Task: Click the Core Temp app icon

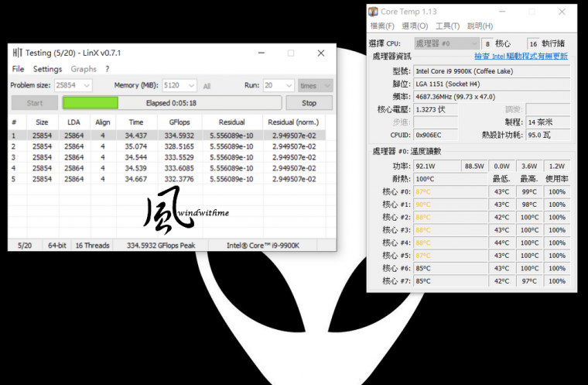Action: click(x=374, y=12)
